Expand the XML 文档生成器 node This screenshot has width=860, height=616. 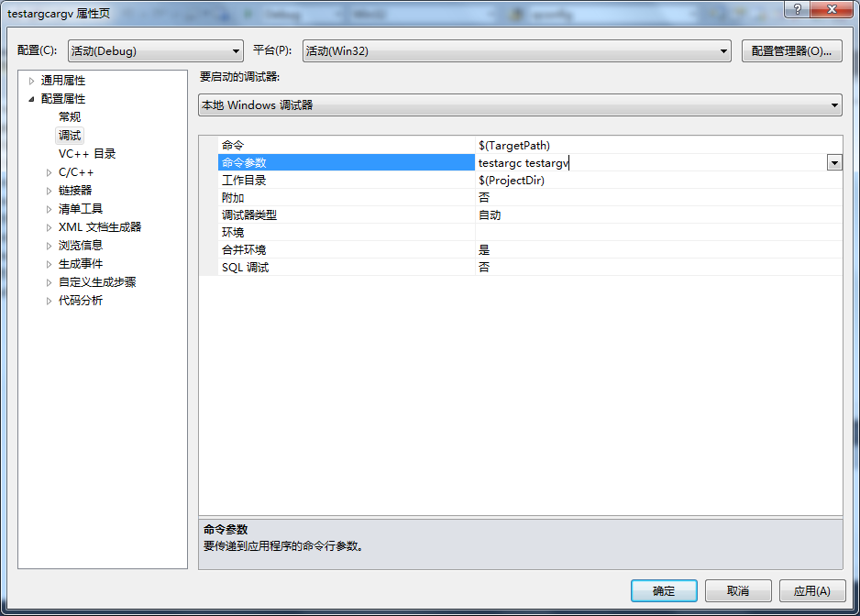coord(50,227)
